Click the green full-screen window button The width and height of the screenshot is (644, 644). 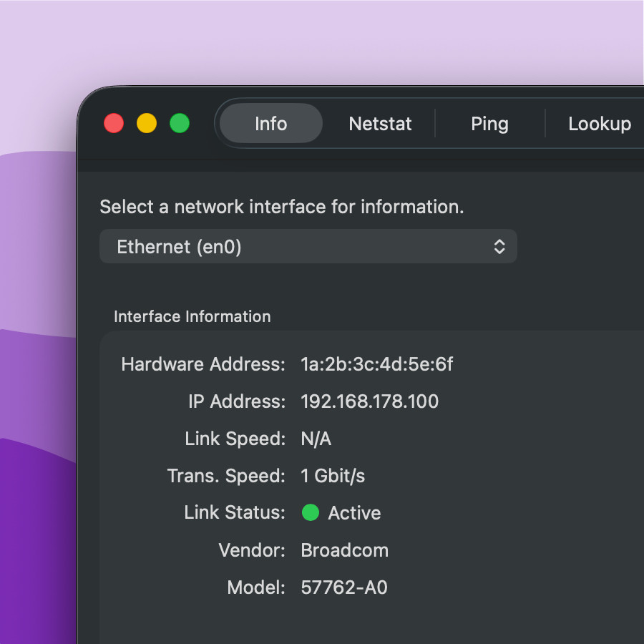click(180, 123)
